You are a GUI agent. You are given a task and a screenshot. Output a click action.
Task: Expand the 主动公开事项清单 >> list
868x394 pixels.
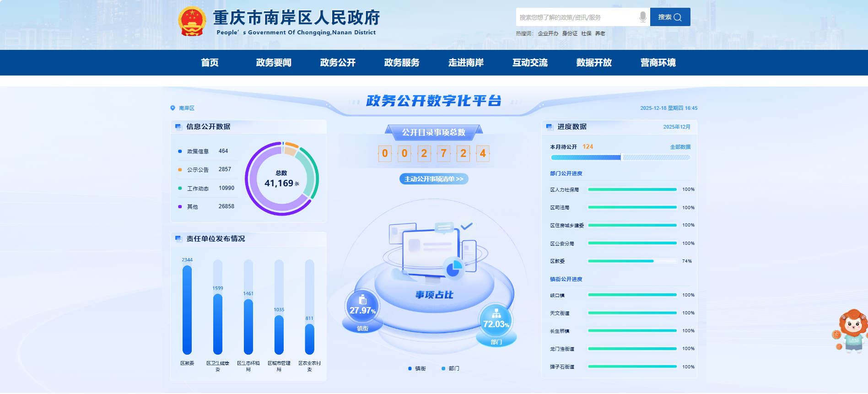pyautogui.click(x=434, y=179)
